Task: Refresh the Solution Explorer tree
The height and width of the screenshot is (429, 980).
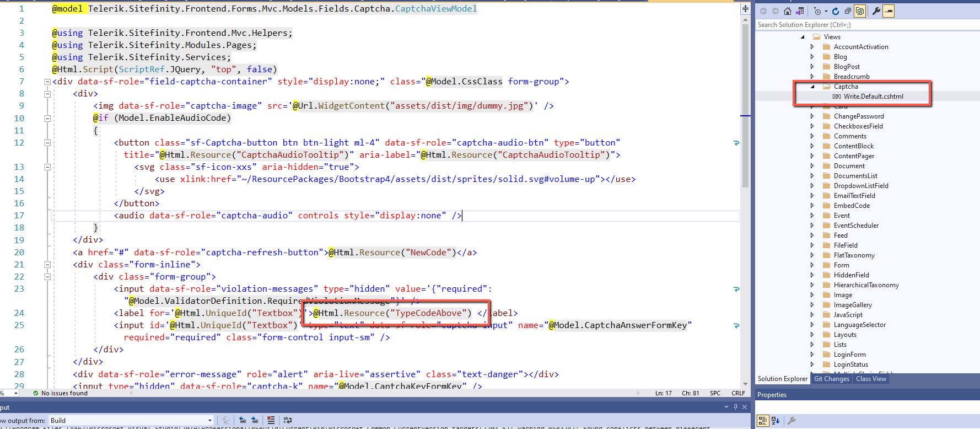Action: tap(836, 11)
